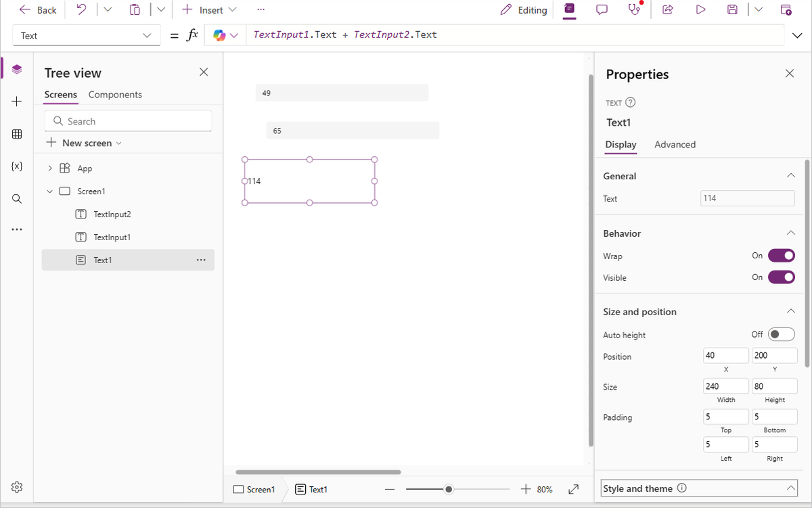
Task: Click the zoom in plus button
Action: coord(526,489)
